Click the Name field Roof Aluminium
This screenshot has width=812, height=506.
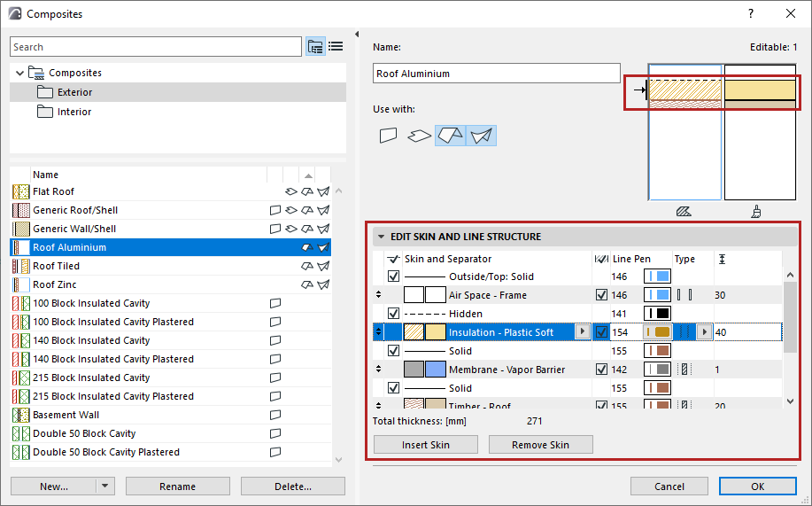click(496, 74)
